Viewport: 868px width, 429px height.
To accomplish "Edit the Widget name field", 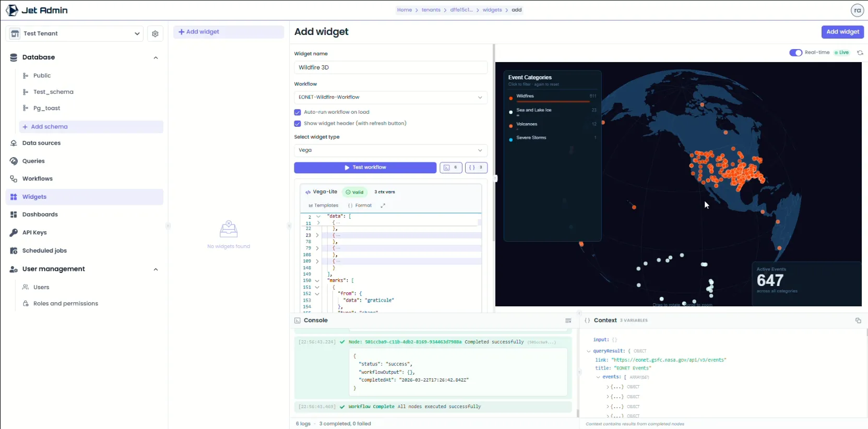I will click(390, 67).
